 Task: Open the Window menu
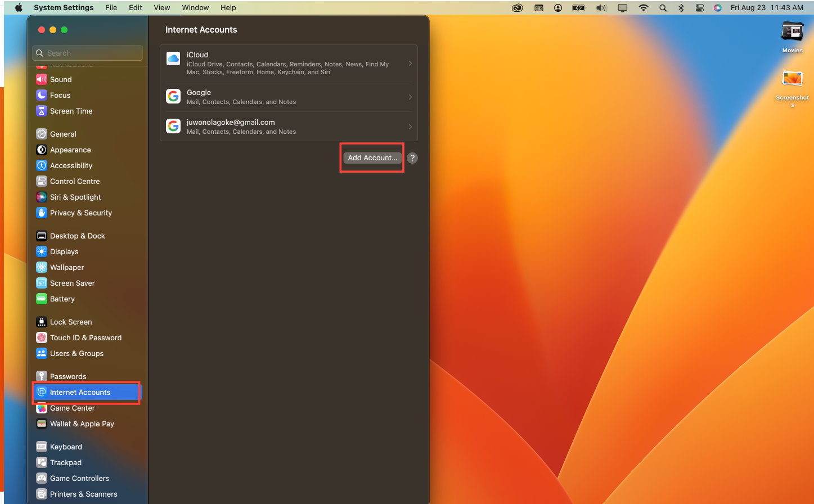pyautogui.click(x=195, y=8)
